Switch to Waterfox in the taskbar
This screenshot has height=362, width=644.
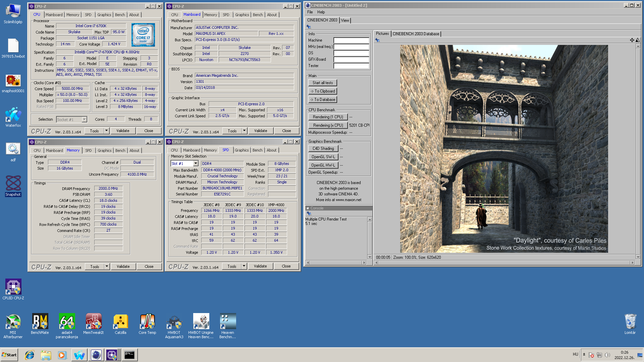(79, 355)
